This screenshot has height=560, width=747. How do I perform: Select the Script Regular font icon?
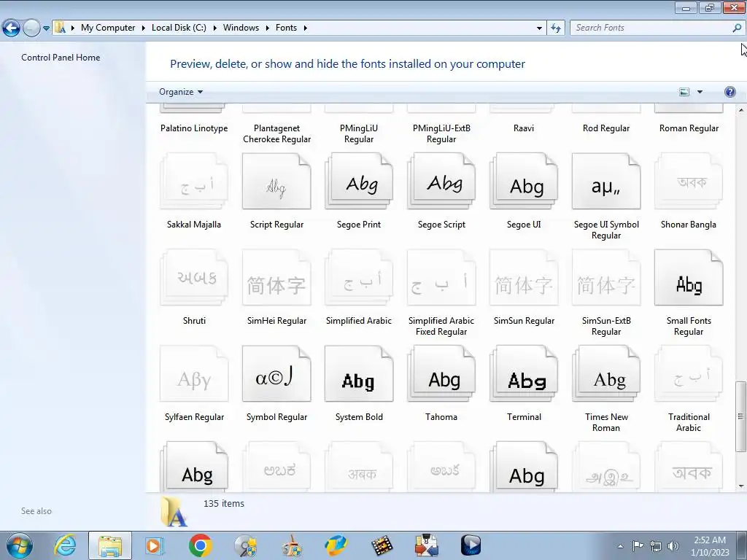tap(276, 182)
